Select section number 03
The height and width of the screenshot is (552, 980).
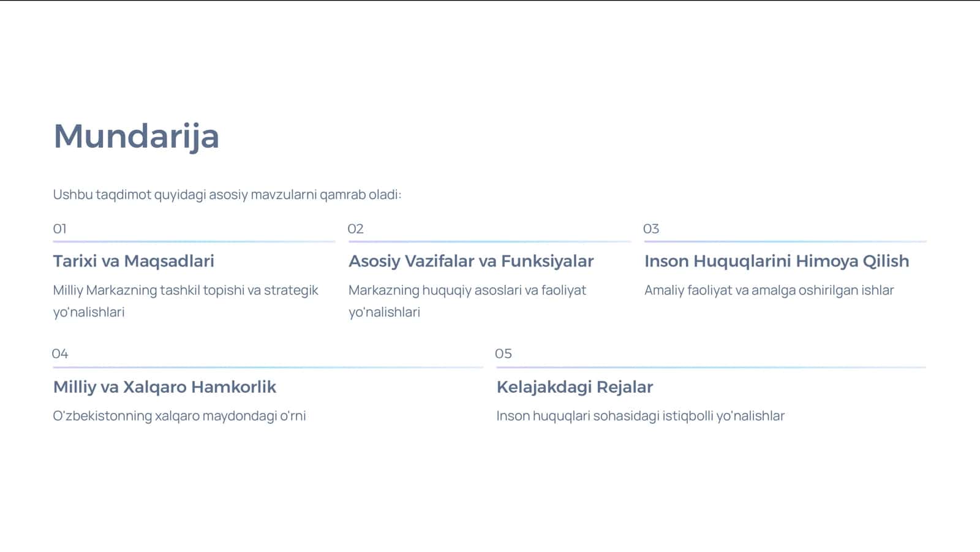(x=651, y=229)
